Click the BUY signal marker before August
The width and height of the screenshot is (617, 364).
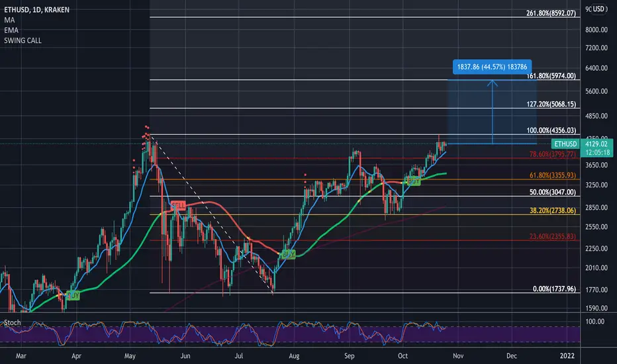(289, 254)
